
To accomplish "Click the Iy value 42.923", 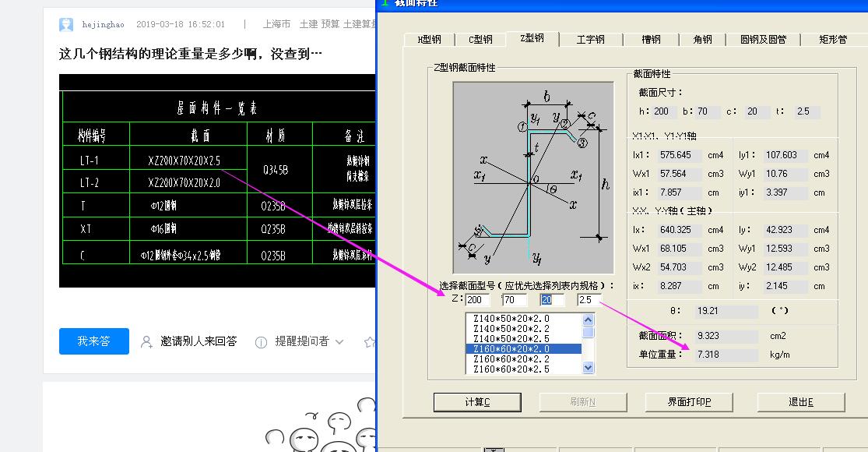I will [x=785, y=230].
